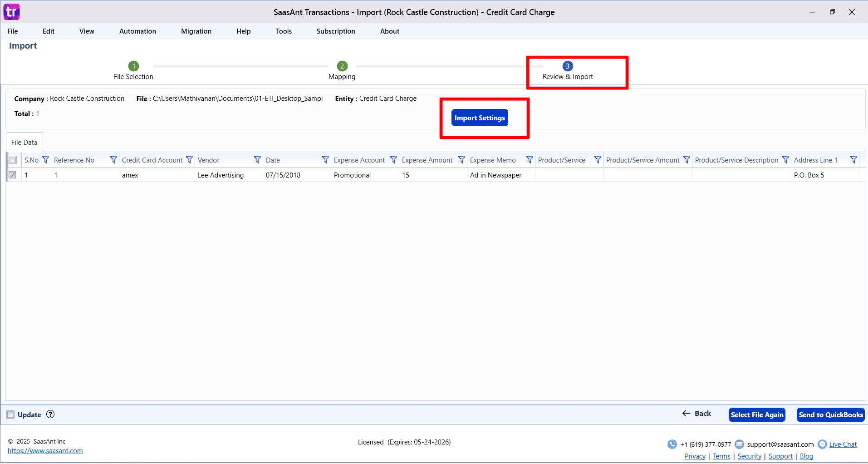Select the date cell '07/15/2018'
The image size is (868, 464).
click(297, 175)
